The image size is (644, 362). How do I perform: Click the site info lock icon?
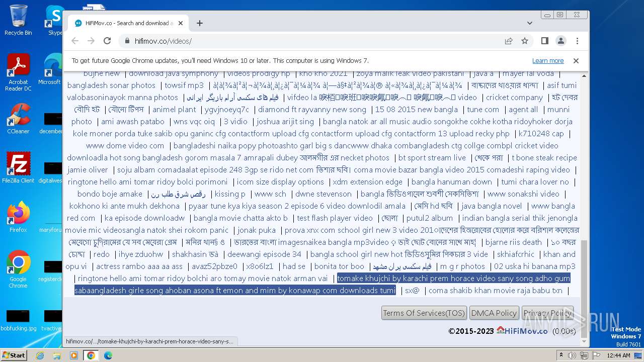pyautogui.click(x=127, y=41)
